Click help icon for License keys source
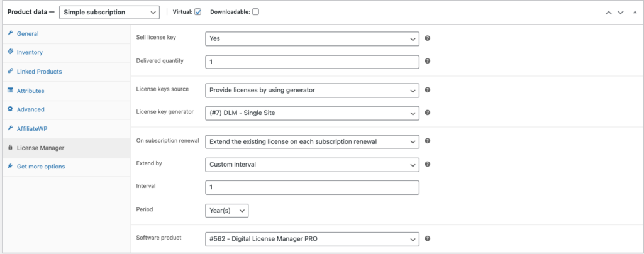The width and height of the screenshot is (644, 254). pyautogui.click(x=427, y=89)
